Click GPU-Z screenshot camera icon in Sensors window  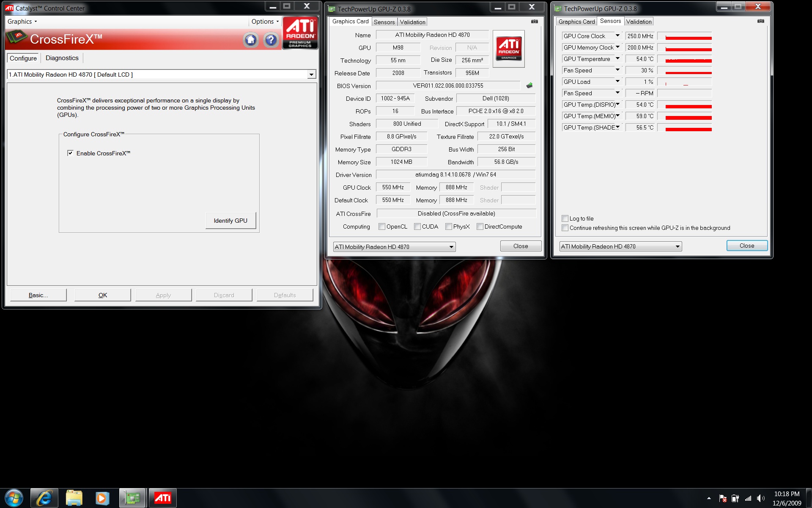761,21
